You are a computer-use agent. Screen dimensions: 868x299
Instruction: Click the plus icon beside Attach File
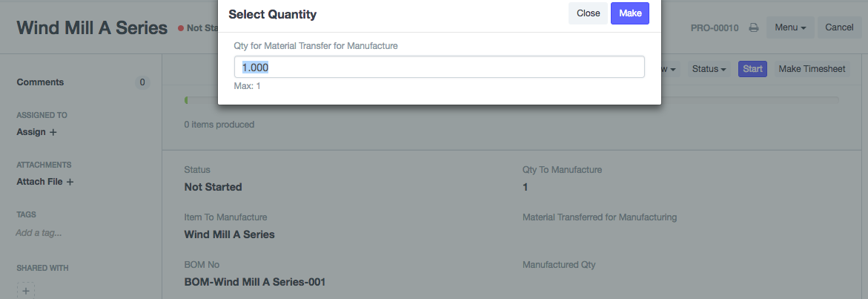(x=70, y=182)
